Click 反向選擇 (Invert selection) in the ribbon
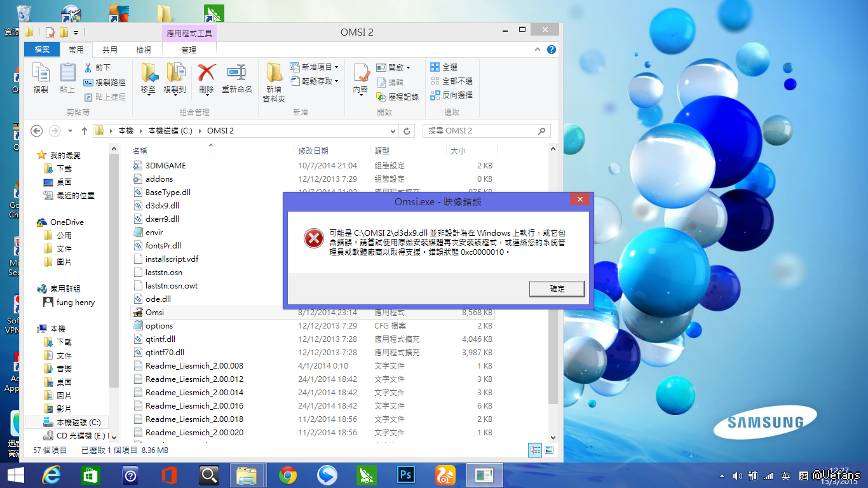868x488 pixels. (452, 95)
